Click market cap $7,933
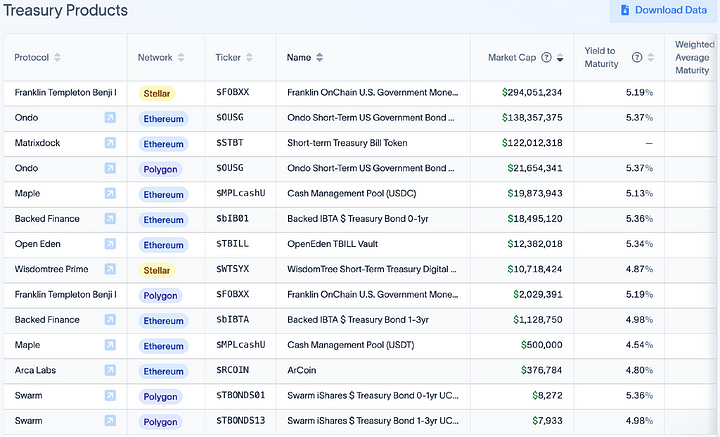Image resolution: width=720 pixels, height=437 pixels. pos(547,420)
